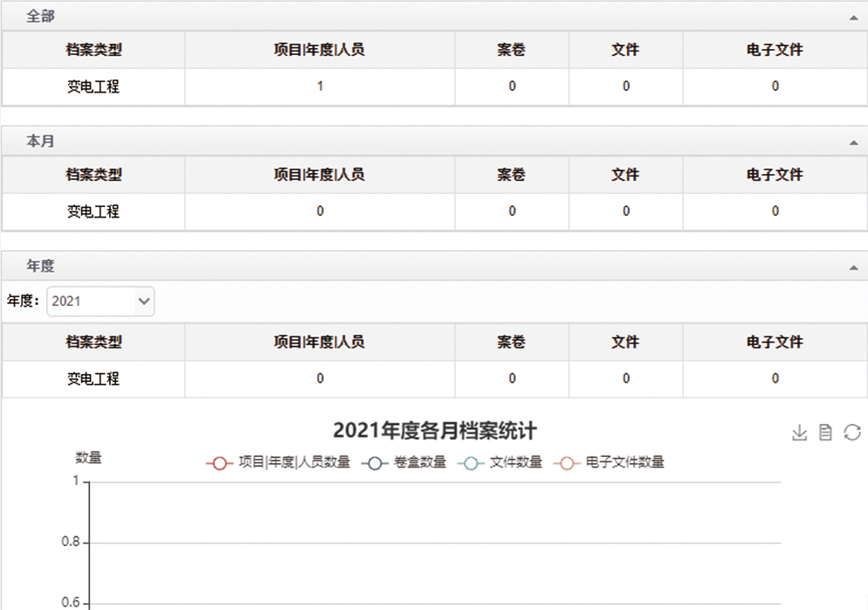868x610 pixels.
Task: Collapse the 全部 panel with its arrow
Action: pyautogui.click(x=853, y=17)
